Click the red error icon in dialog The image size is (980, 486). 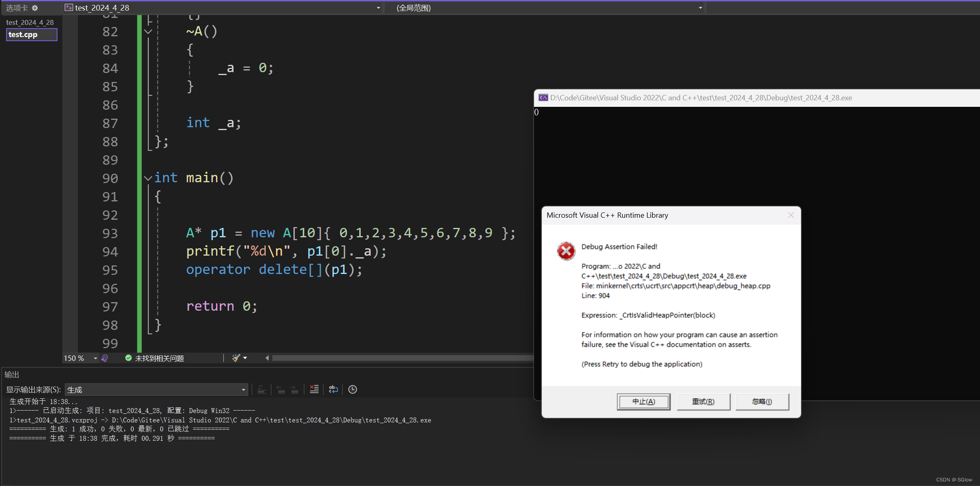pyautogui.click(x=566, y=251)
